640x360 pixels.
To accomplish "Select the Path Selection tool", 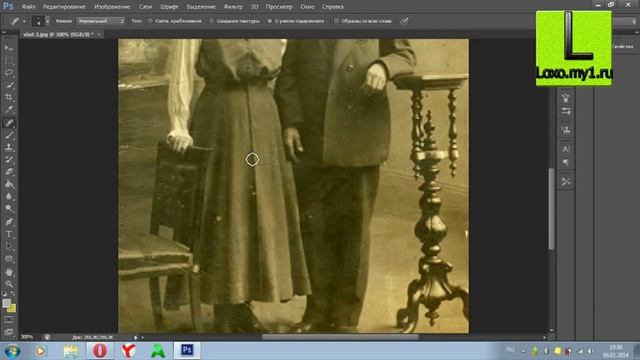I will [9, 247].
